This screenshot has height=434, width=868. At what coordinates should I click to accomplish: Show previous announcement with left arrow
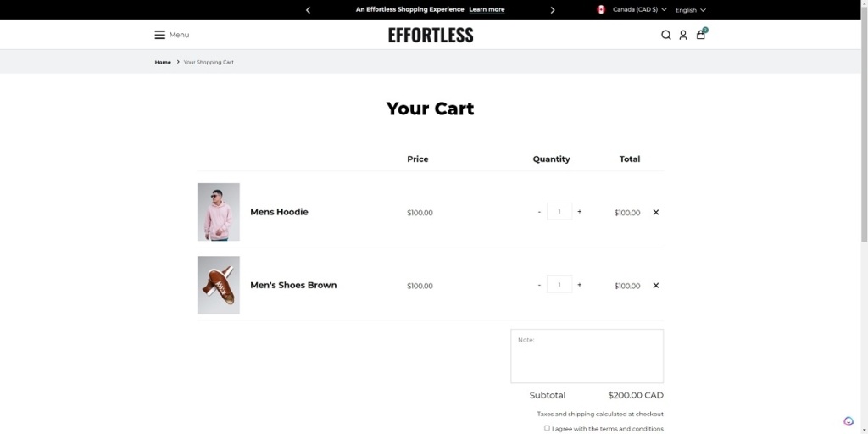pyautogui.click(x=308, y=10)
